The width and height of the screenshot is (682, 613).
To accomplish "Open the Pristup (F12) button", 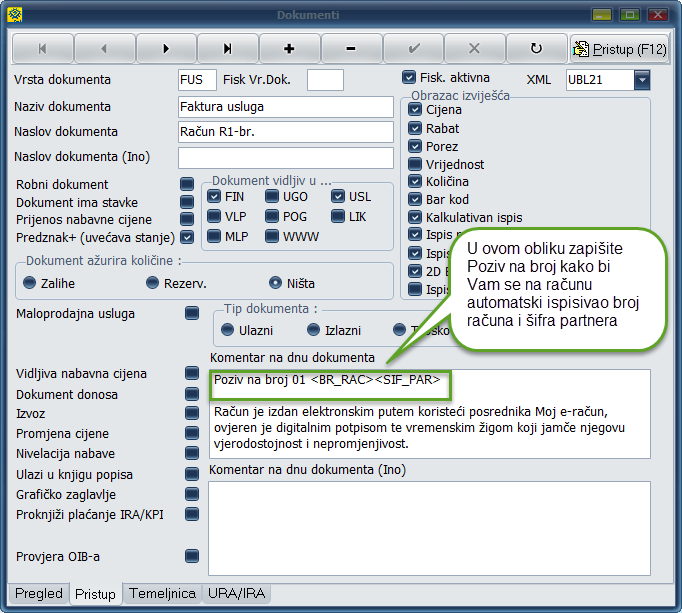I will 620,48.
